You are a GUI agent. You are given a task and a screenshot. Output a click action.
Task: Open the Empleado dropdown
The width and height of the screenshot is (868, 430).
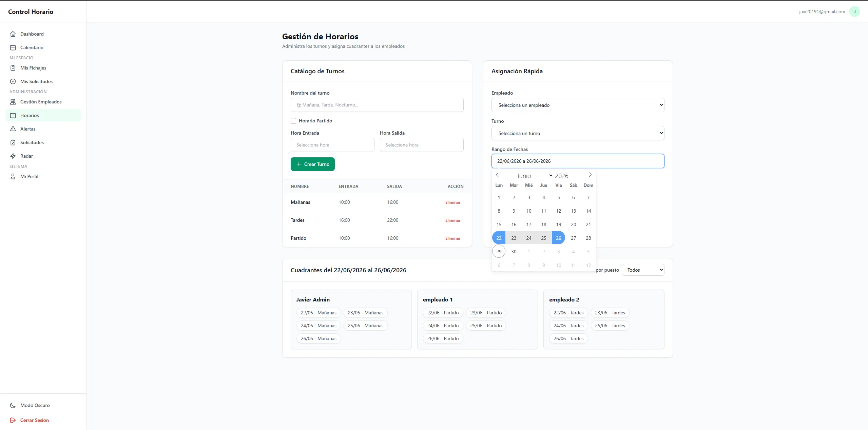(x=578, y=105)
